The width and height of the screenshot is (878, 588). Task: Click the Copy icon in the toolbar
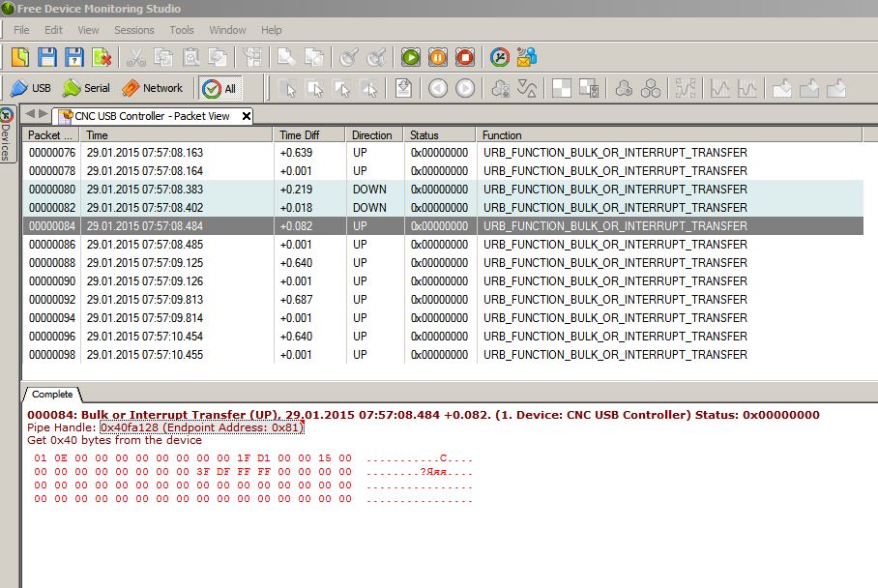163,57
